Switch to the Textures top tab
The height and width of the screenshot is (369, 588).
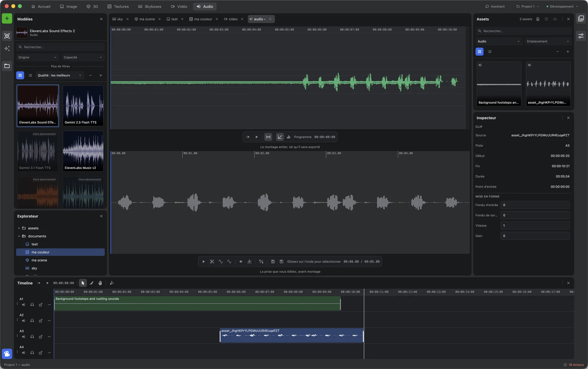point(118,7)
